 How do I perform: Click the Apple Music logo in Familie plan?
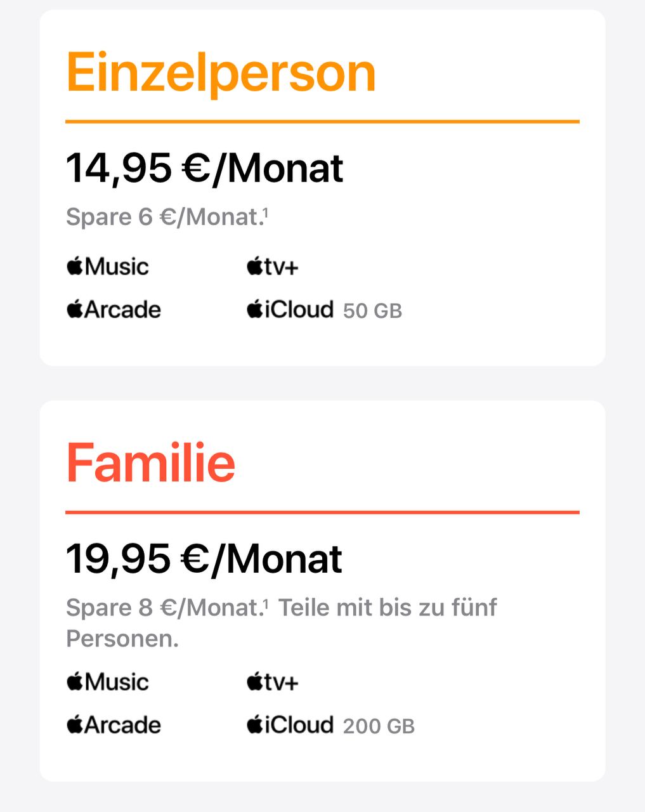107,682
